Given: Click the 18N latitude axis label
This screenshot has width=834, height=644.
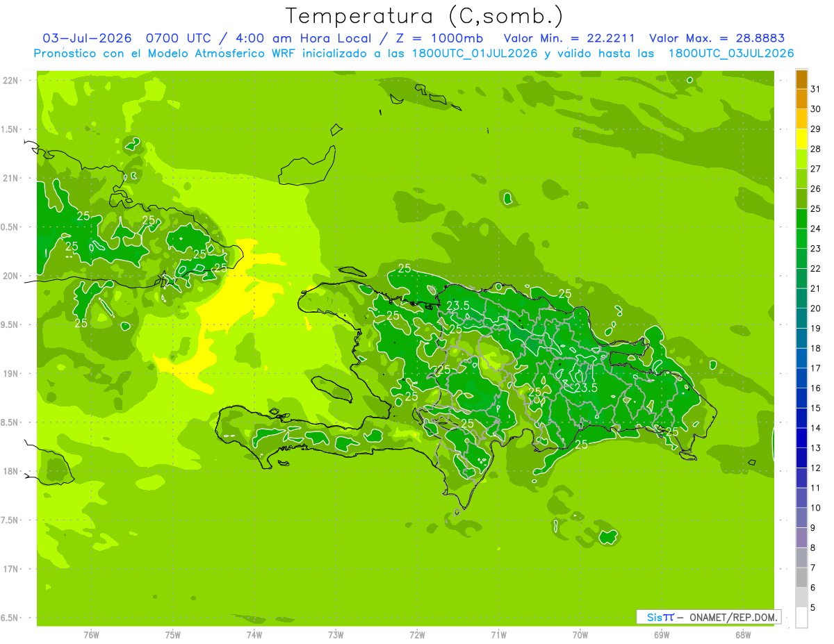Looking at the screenshot, I should click(x=12, y=471).
